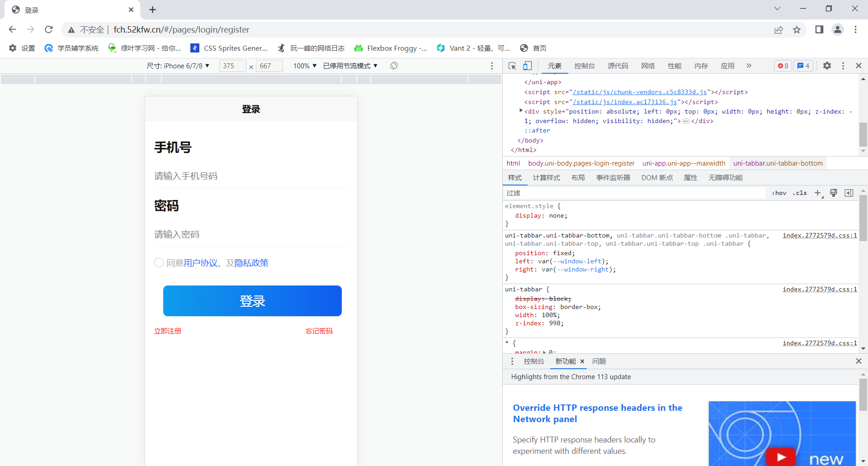868x466 pixels.
Task: Open DevTools customize three-dot menu
Action: (x=843, y=66)
